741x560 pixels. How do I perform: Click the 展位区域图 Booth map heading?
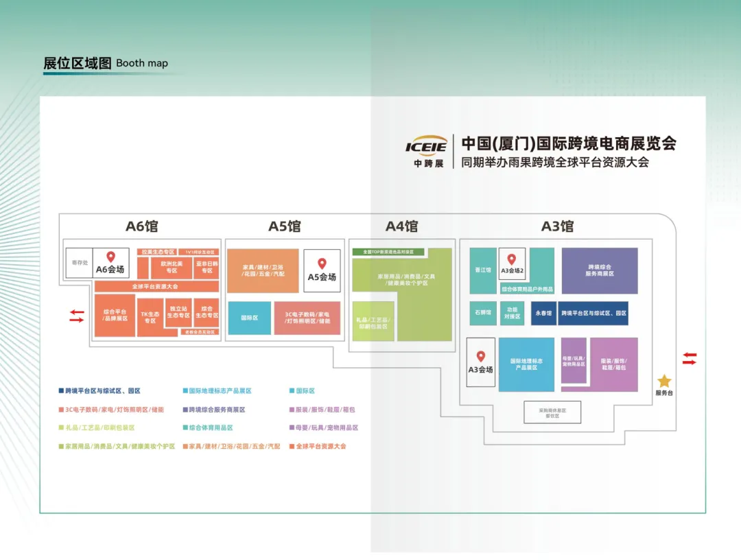click(106, 63)
